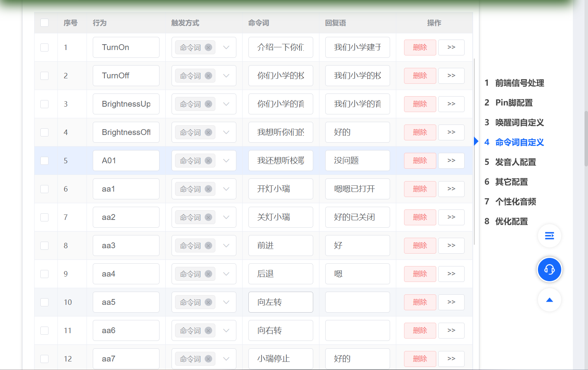Expand row 2 details with the >> button
The image size is (588, 370).
(451, 76)
